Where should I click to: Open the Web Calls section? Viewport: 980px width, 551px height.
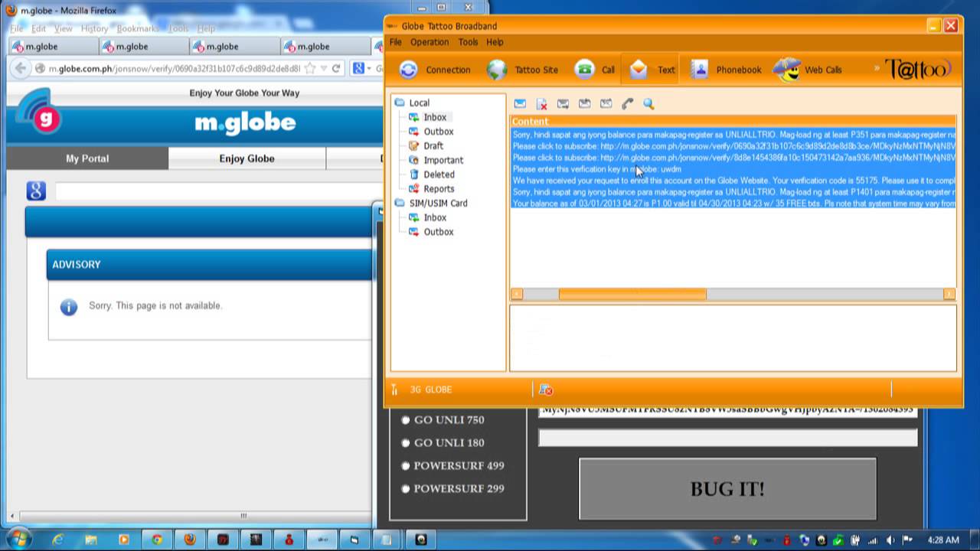point(807,70)
